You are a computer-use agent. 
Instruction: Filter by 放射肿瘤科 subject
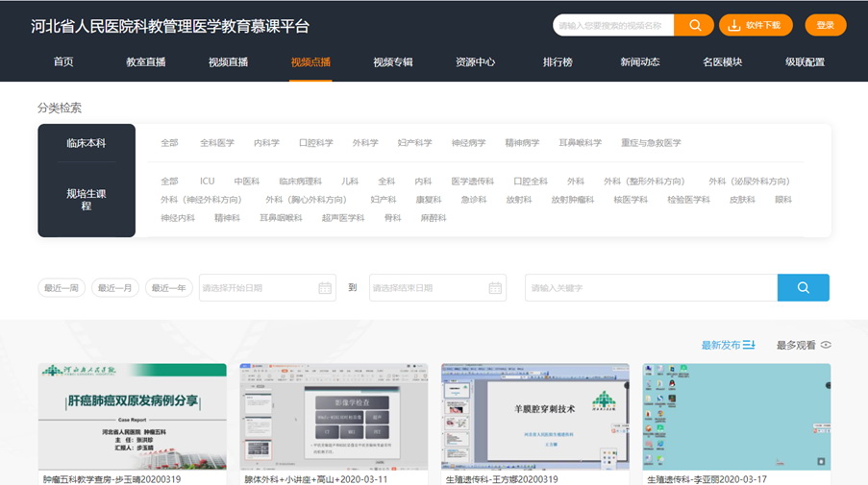pos(572,200)
